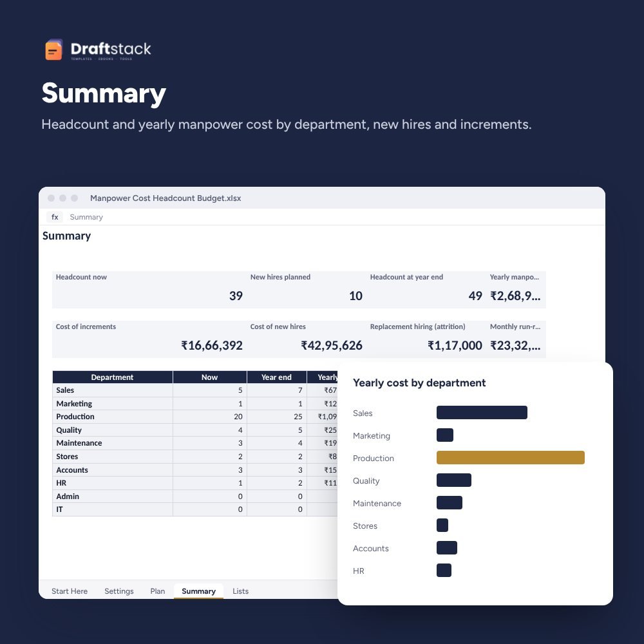Click the Yearly cost by department title
This screenshot has height=644, width=644.
(419, 383)
